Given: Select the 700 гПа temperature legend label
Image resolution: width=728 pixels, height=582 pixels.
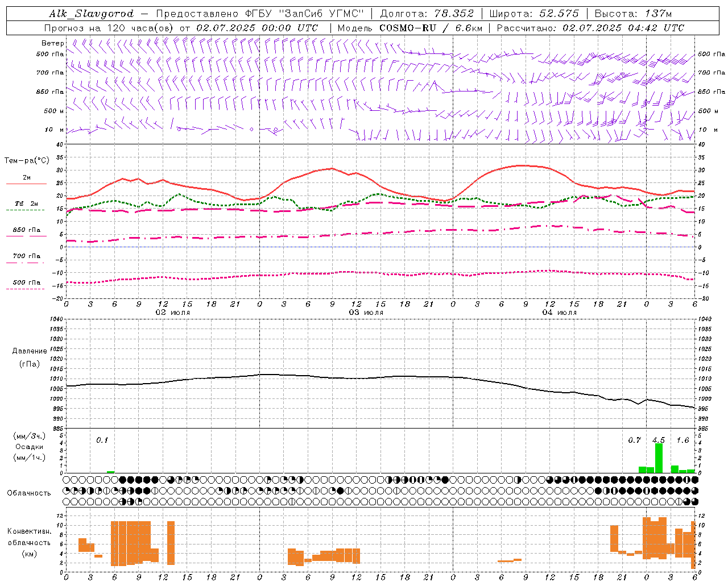Looking at the screenshot, I should point(27,256).
